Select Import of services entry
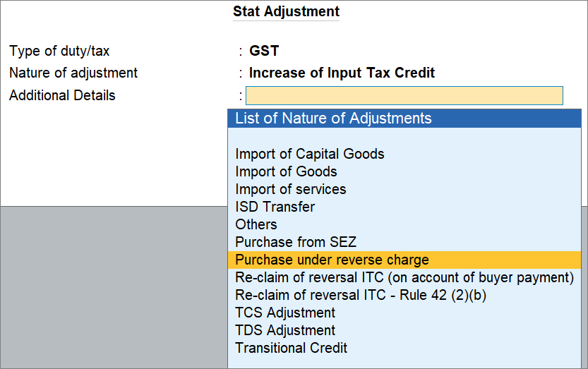 click(290, 189)
